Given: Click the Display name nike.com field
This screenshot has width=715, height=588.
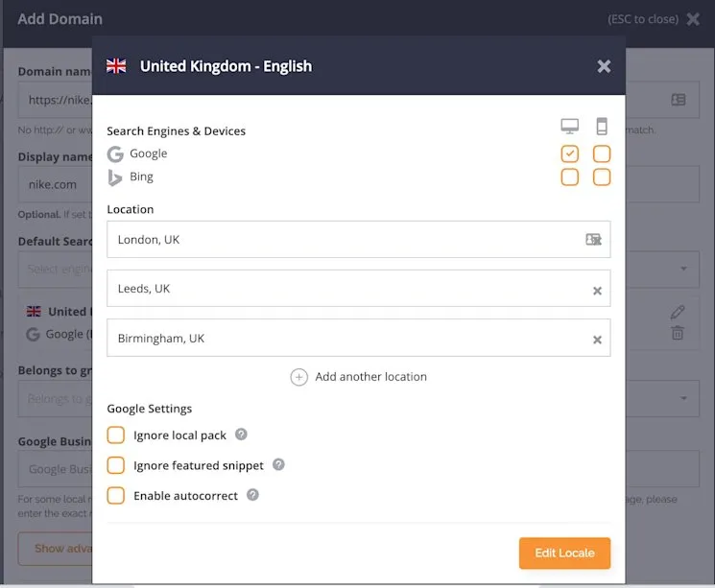Looking at the screenshot, I should pos(55,184).
